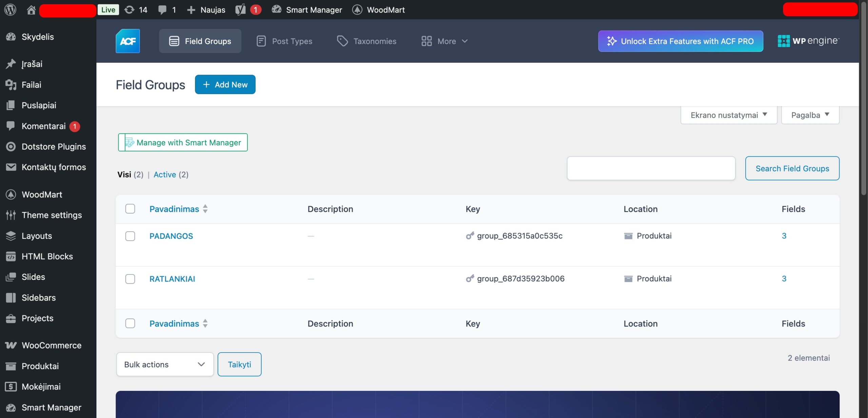The width and height of the screenshot is (868, 418).
Task: Click the ACF logo icon
Action: [x=127, y=41]
